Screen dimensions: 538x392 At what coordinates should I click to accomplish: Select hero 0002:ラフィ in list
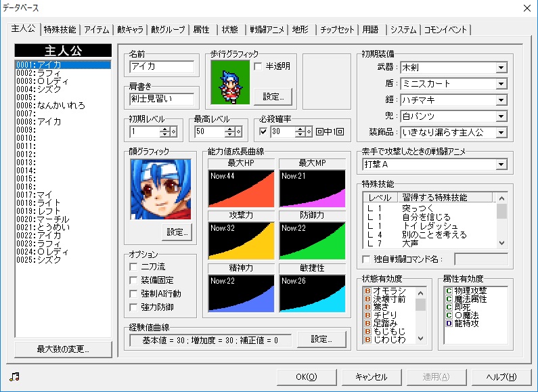63,73
